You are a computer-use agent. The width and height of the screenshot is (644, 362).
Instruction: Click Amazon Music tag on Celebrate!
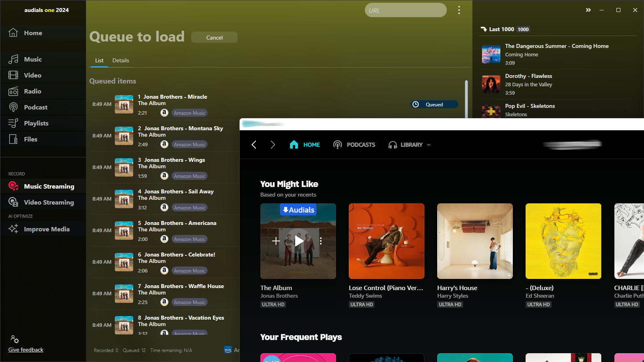(x=190, y=271)
